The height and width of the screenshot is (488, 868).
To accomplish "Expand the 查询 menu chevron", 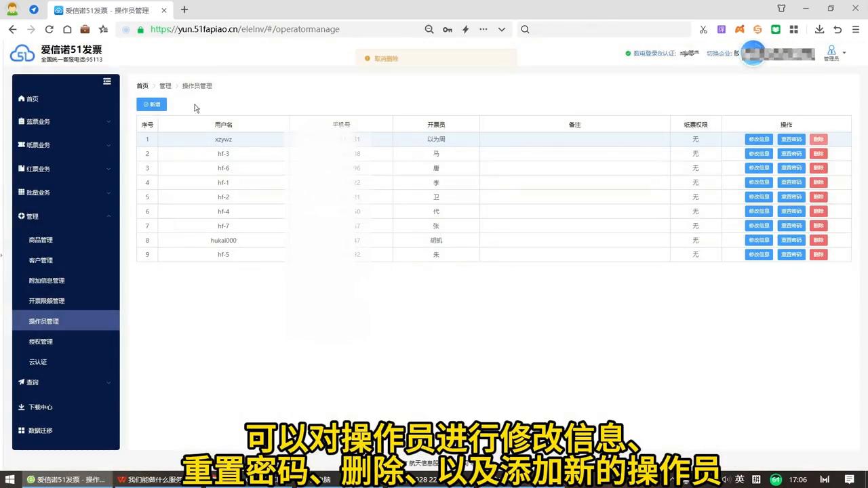I will (x=108, y=382).
